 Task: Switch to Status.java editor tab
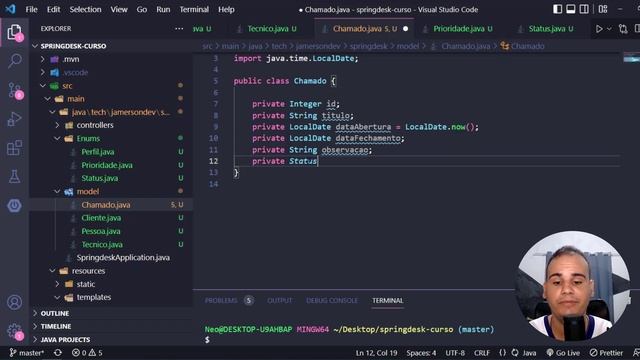547,29
